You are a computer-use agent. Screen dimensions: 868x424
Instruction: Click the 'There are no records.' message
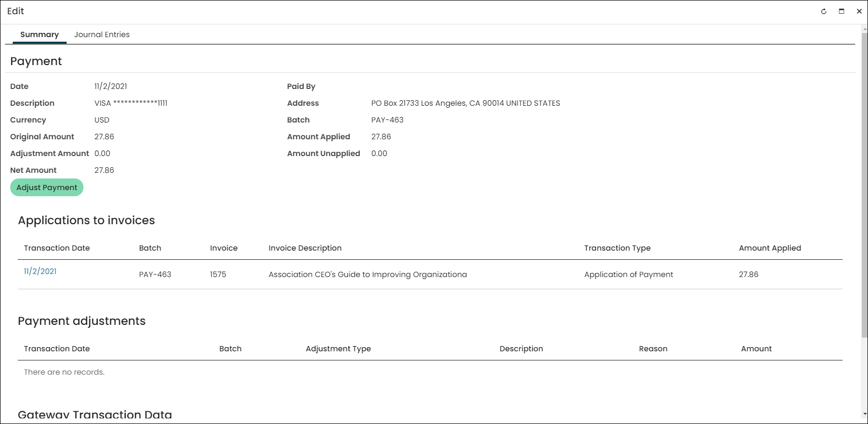pos(64,372)
